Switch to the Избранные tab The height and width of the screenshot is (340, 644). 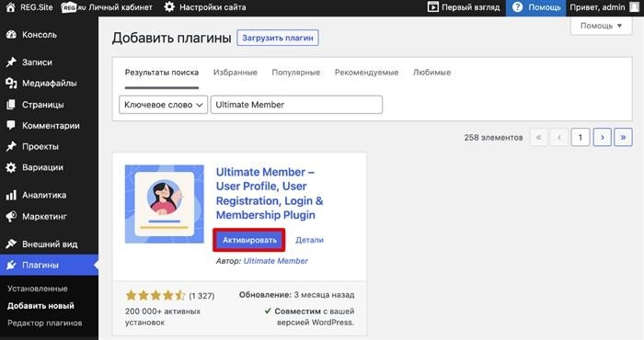point(236,73)
